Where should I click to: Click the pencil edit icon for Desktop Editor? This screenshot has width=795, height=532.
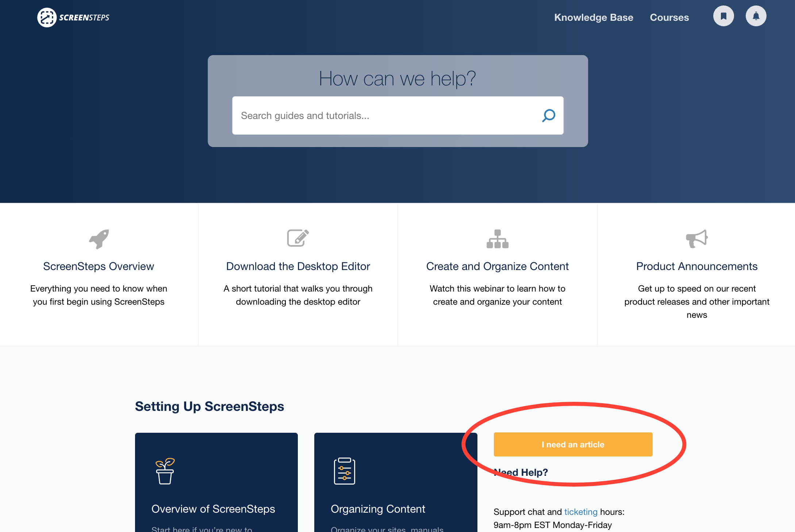298,238
